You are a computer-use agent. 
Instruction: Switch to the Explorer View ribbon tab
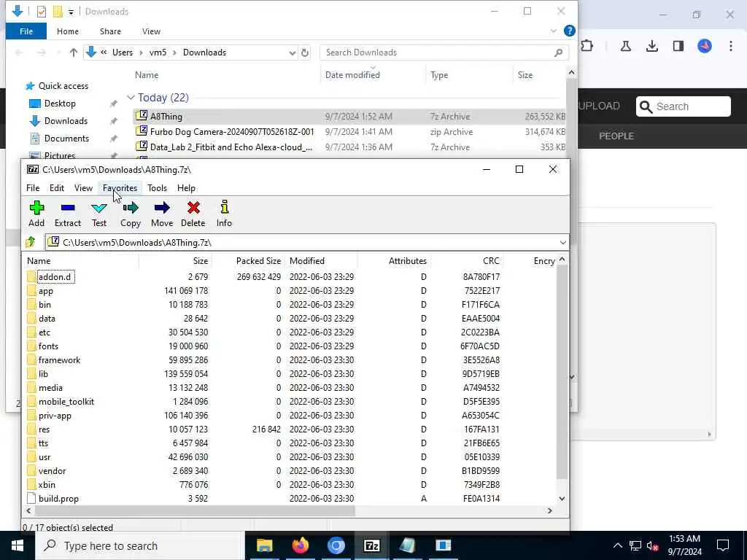click(151, 31)
